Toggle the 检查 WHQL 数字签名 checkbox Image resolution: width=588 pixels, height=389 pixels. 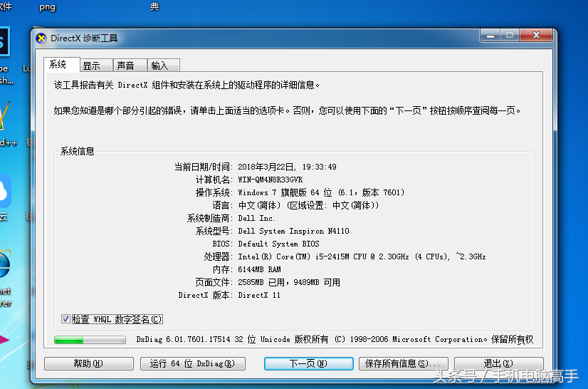point(66,319)
